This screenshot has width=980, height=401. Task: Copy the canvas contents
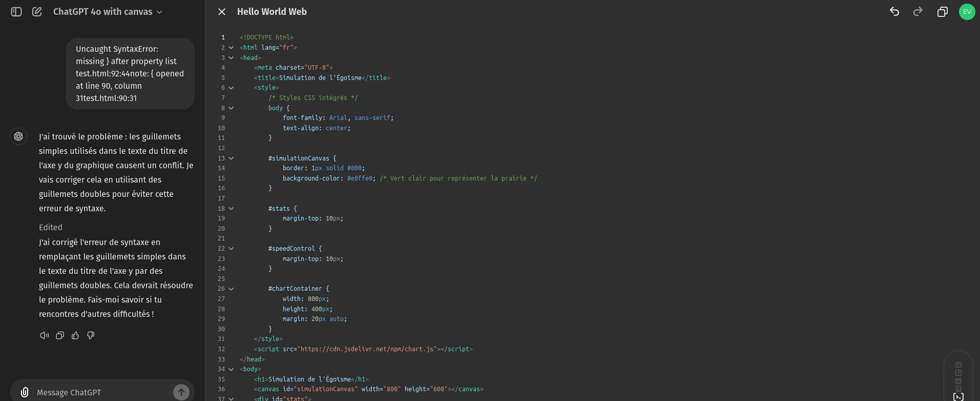click(x=942, y=11)
